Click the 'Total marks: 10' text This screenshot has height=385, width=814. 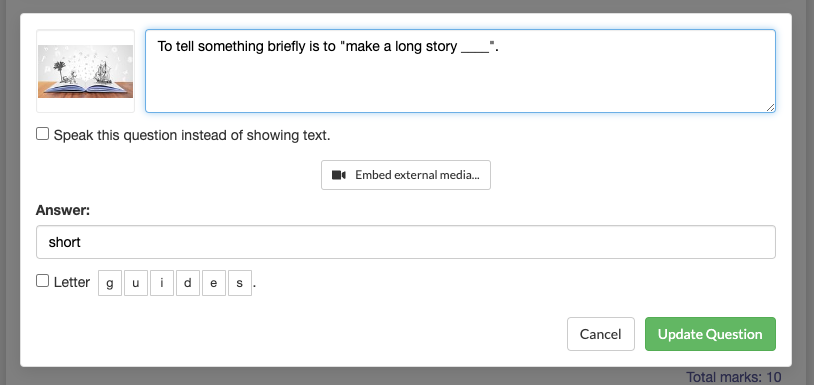pos(734,377)
